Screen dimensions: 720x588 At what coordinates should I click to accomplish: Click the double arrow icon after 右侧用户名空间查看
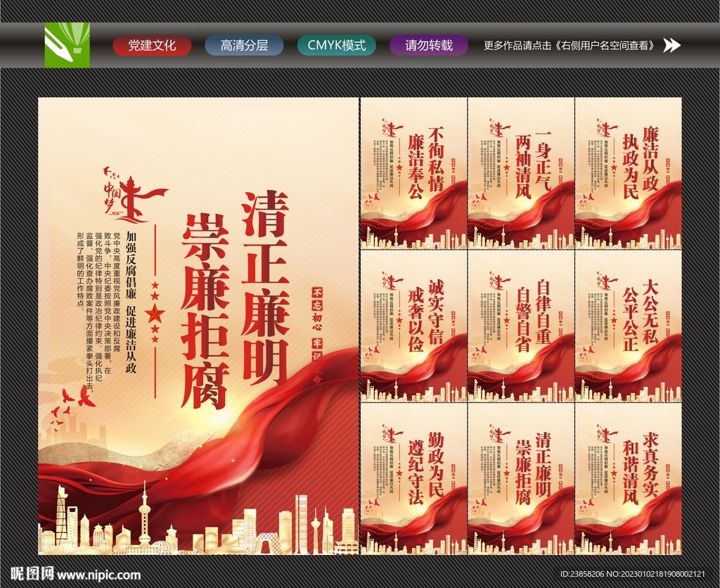(671, 45)
